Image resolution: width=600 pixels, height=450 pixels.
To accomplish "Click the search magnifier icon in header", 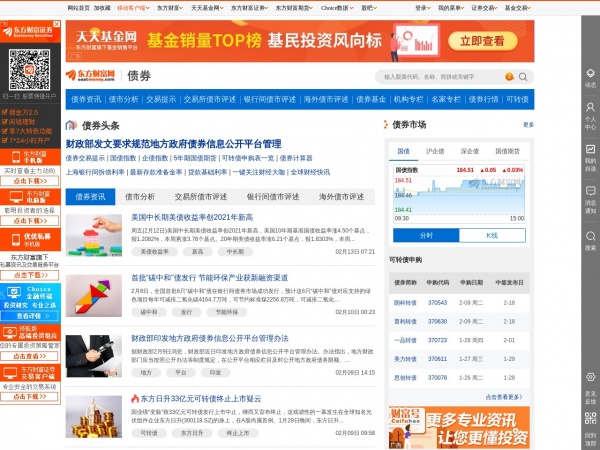I will (523, 77).
